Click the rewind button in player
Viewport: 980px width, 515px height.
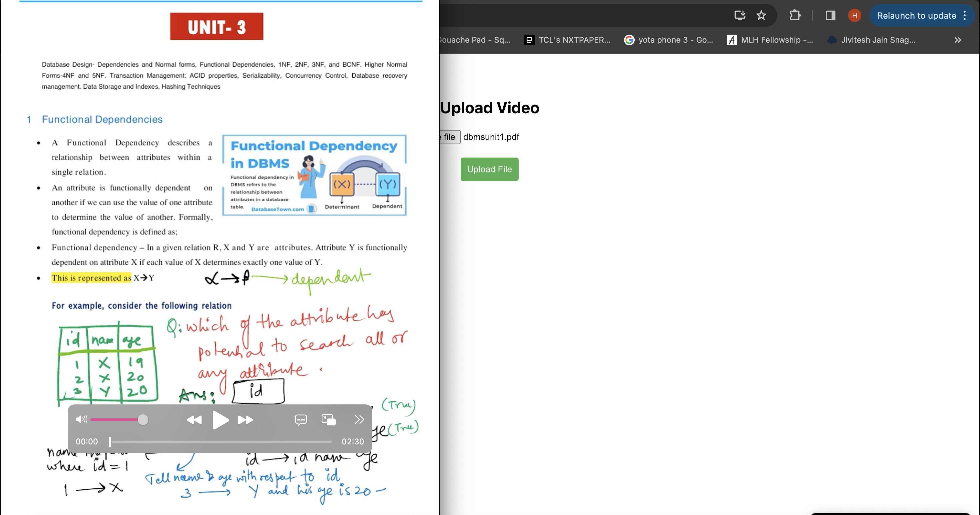[x=194, y=420]
